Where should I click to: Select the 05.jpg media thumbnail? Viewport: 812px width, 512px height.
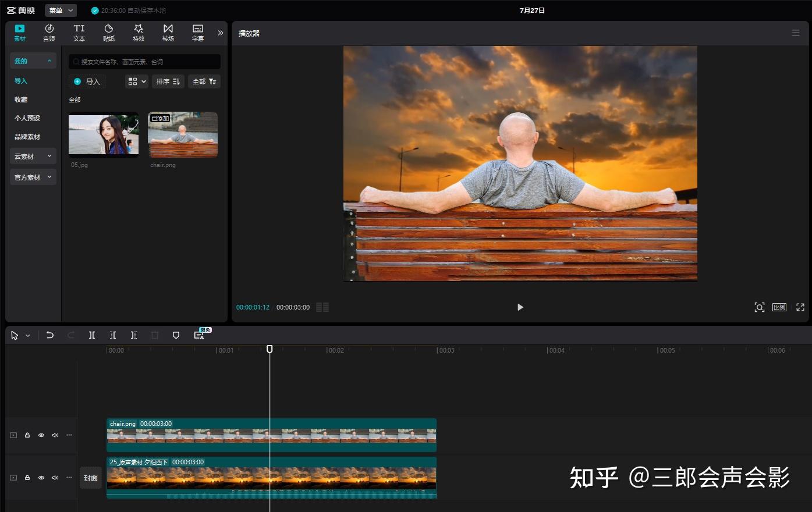pyautogui.click(x=104, y=134)
